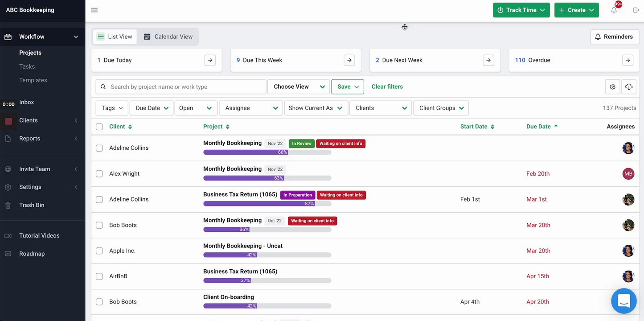Click the AirBnB project progress bar
The image size is (644, 321).
(x=267, y=280)
